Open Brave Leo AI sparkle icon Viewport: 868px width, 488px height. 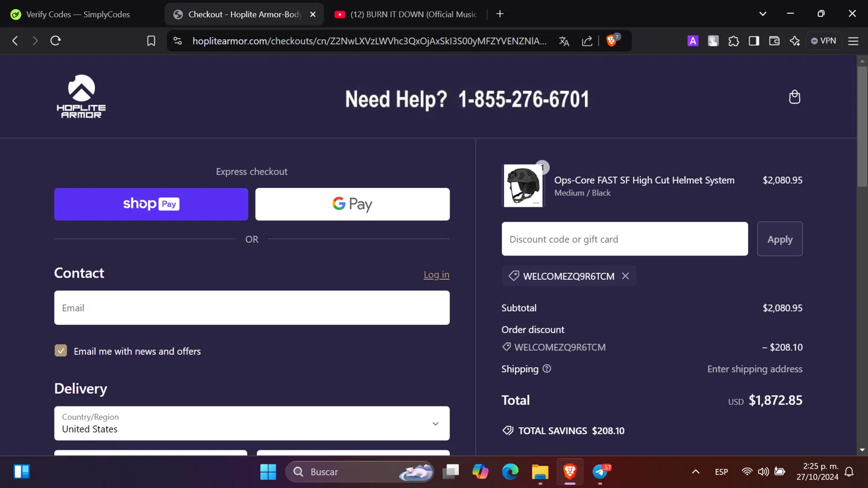pyautogui.click(x=795, y=40)
